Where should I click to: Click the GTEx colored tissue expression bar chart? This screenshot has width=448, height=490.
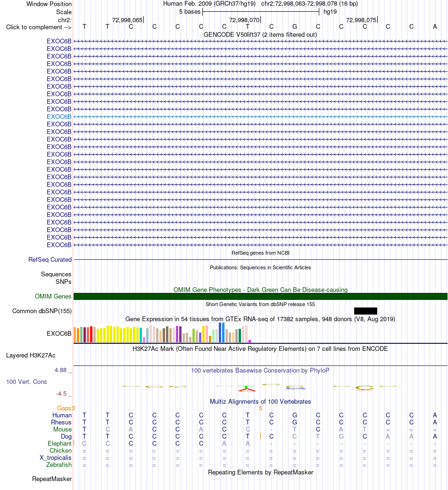[x=162, y=333]
